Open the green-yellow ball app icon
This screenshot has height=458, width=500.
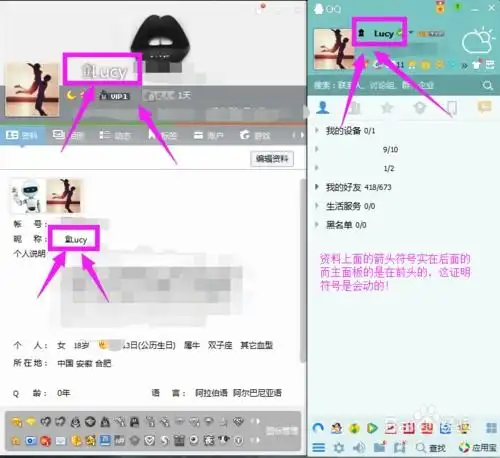point(354,428)
